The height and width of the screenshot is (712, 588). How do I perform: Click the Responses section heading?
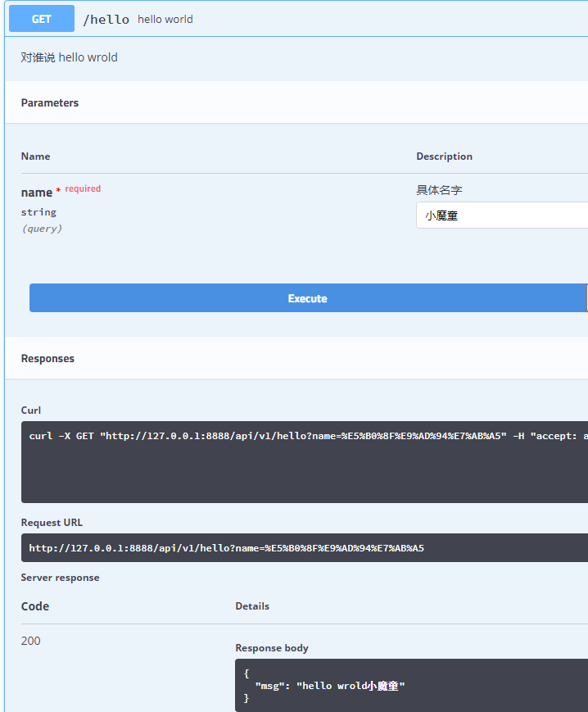[x=47, y=358]
